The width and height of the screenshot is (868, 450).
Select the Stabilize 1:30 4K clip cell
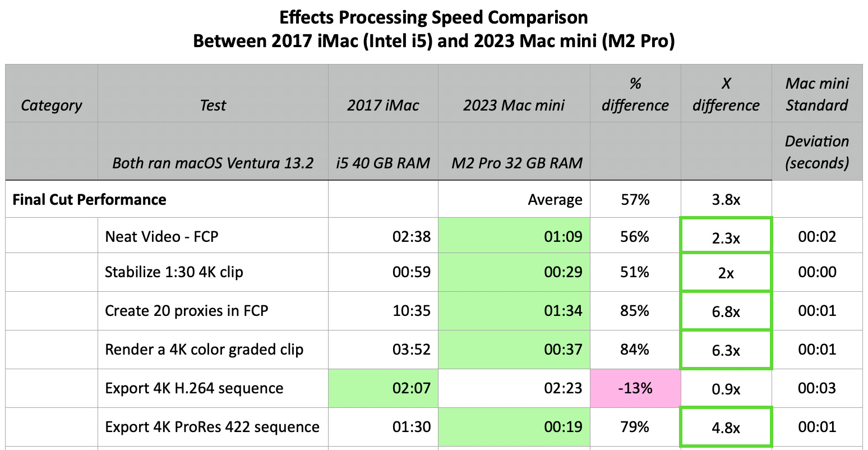pos(174,272)
